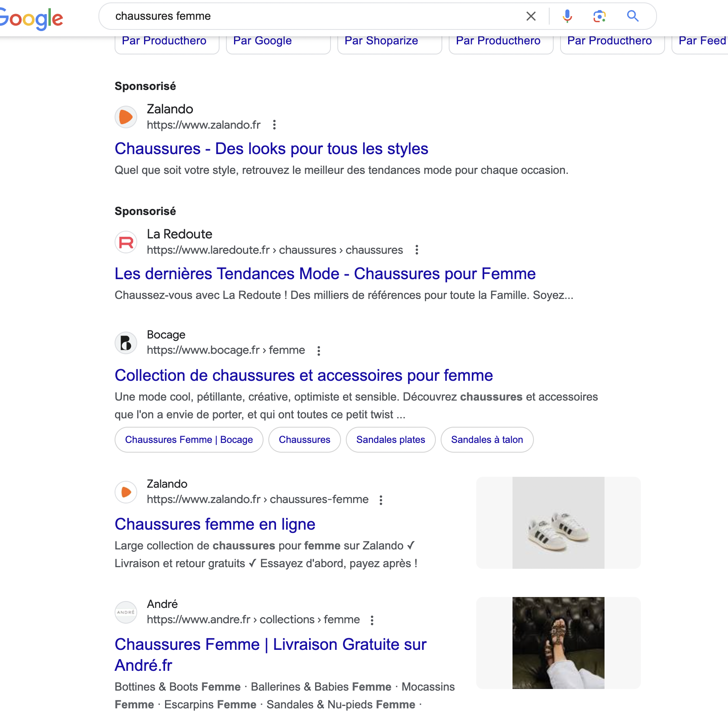Select the Chaussures sitelink chip

(305, 440)
